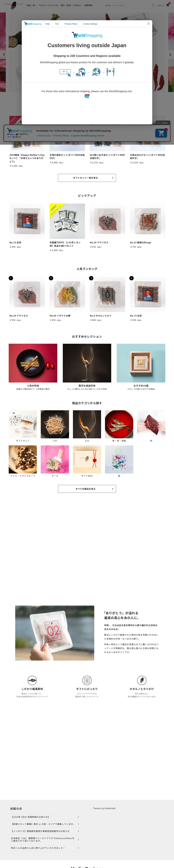Collapse the WorldShopping banner with Close
Screen dimensions: 174x868
(163, 123)
